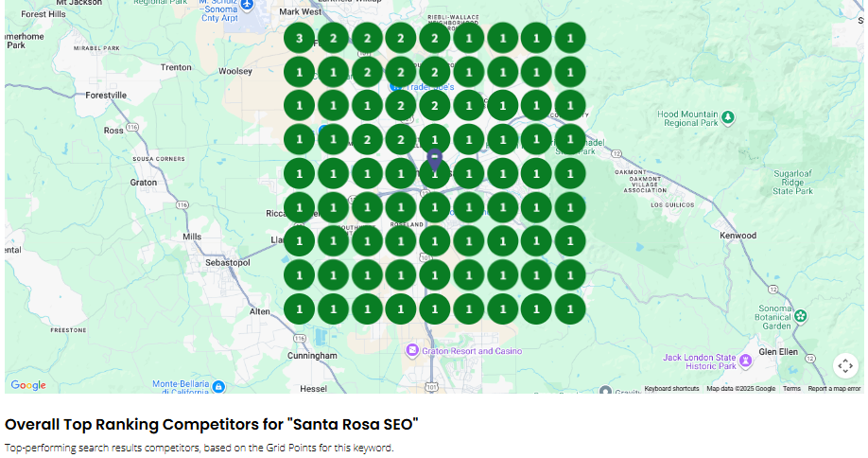The image size is (868, 458).
Task: Click Graton Resort and Casino icon
Action: (x=412, y=350)
